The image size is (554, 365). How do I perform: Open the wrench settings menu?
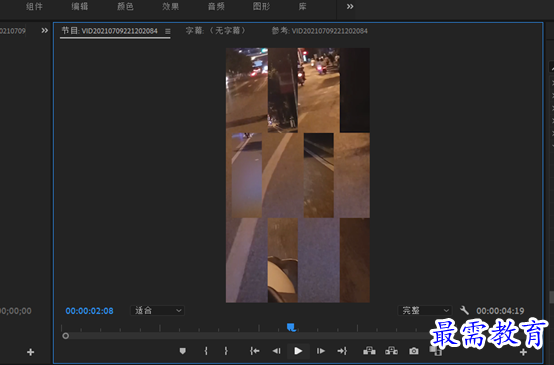click(464, 311)
